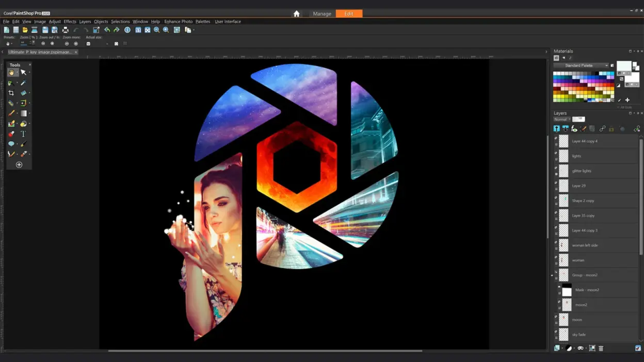Viewport: 644px width, 362px height.
Task: Open the Selections menu
Action: [120, 22]
